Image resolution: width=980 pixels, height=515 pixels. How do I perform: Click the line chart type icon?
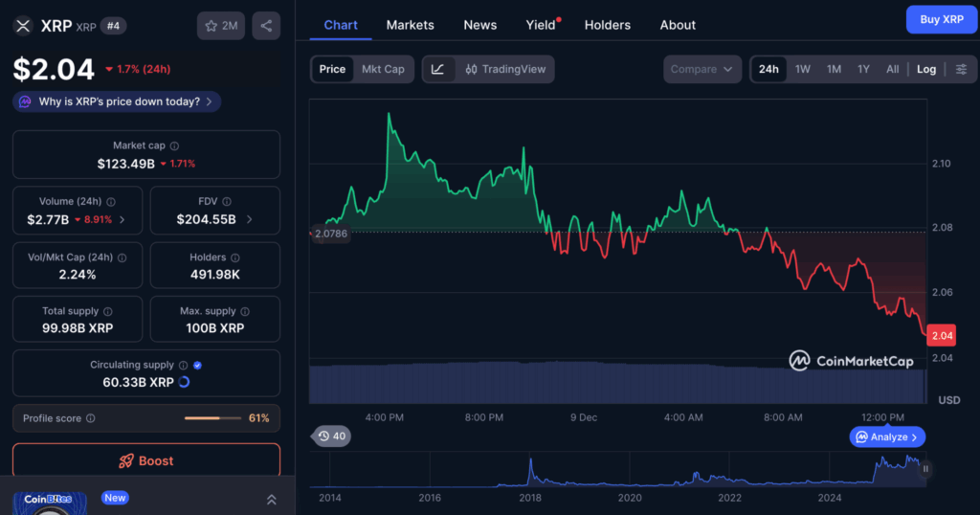438,69
